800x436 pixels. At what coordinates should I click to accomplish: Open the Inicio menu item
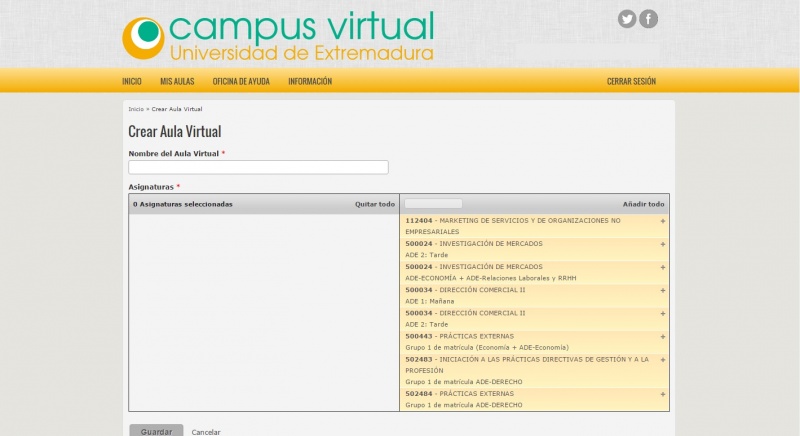pos(132,81)
